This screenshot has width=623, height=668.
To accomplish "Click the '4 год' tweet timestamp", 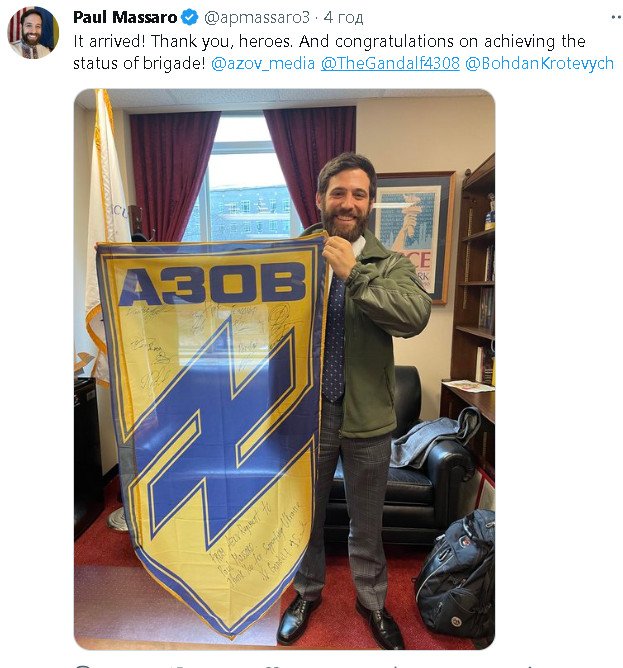I will (343, 17).
